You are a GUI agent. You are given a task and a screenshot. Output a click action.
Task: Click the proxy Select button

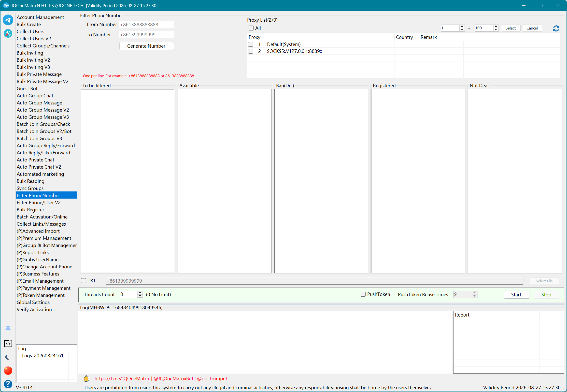click(x=510, y=28)
